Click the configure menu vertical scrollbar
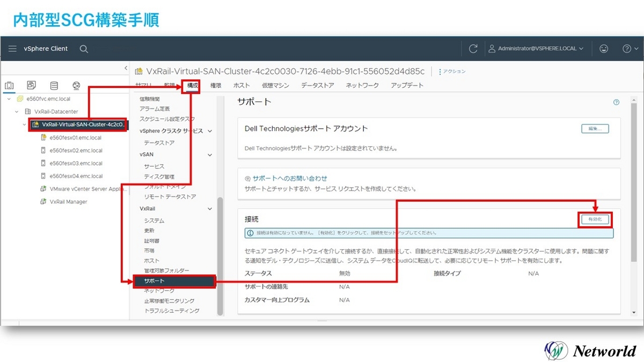Viewport: 644px width, 362px height. [219, 256]
